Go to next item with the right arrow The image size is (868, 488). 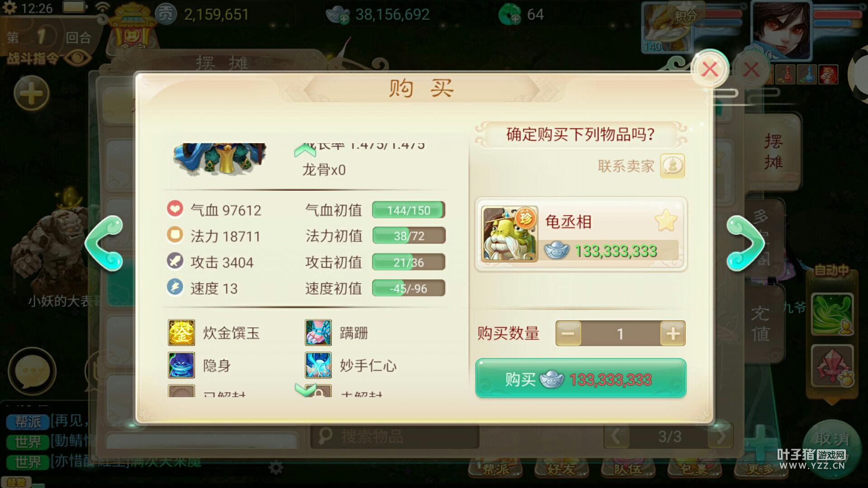click(x=746, y=243)
